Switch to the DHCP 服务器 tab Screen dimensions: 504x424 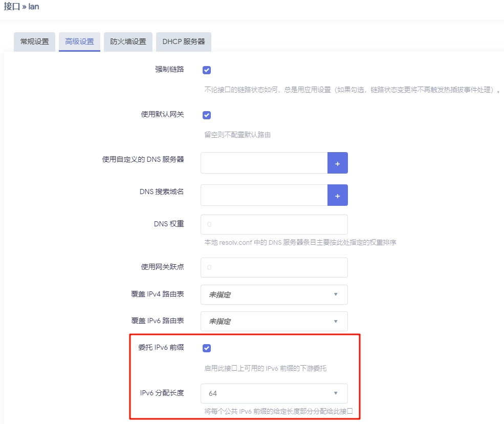coord(183,41)
